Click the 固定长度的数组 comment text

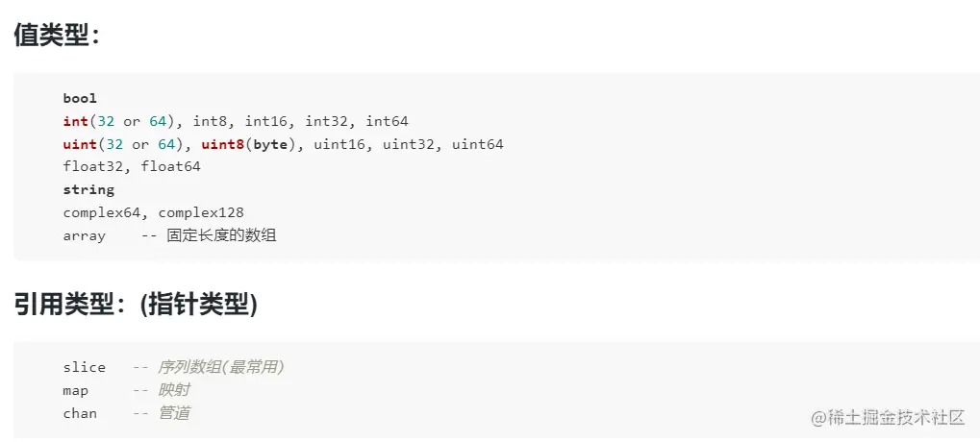click(221, 235)
